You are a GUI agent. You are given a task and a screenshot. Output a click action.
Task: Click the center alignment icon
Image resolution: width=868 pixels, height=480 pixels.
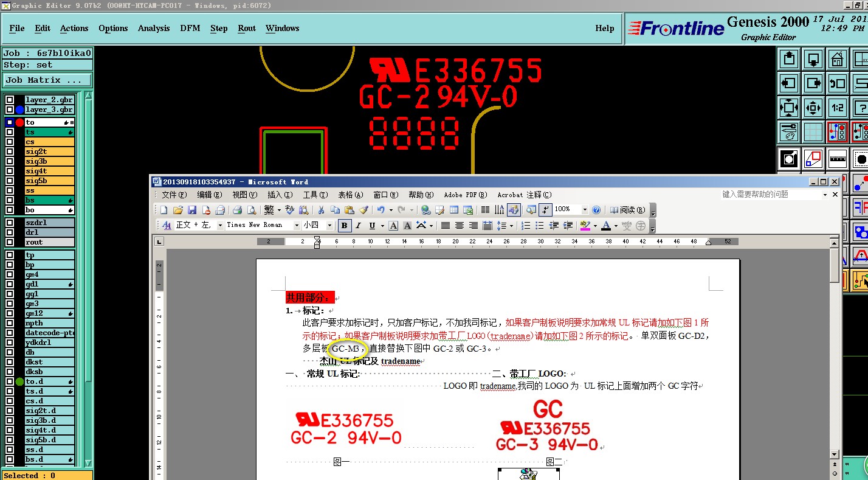(460, 226)
